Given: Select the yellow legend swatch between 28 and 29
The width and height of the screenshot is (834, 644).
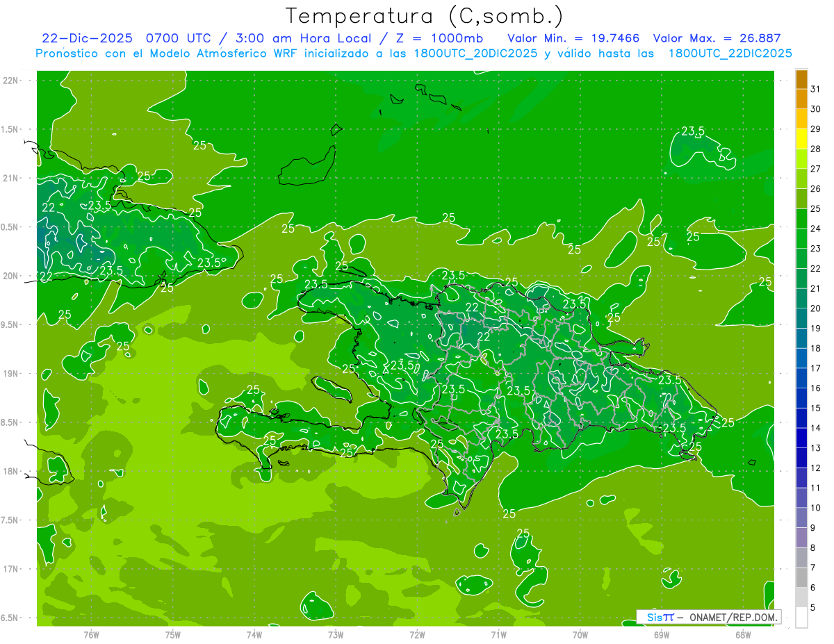Looking at the screenshot, I should coord(801,139).
